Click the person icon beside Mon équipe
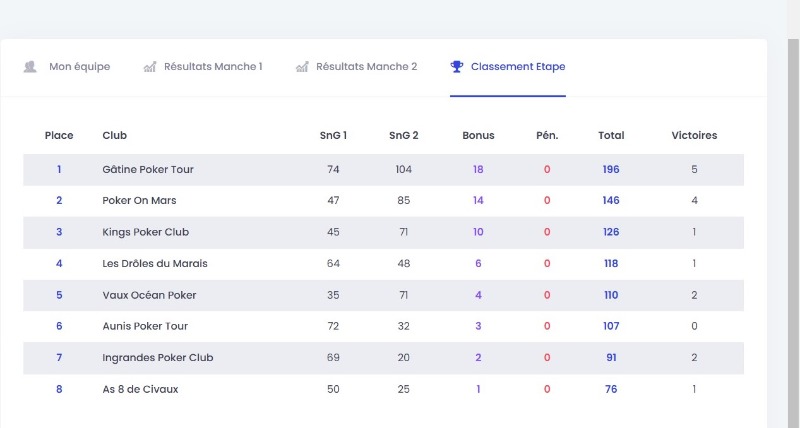The width and height of the screenshot is (800, 428). [x=30, y=67]
